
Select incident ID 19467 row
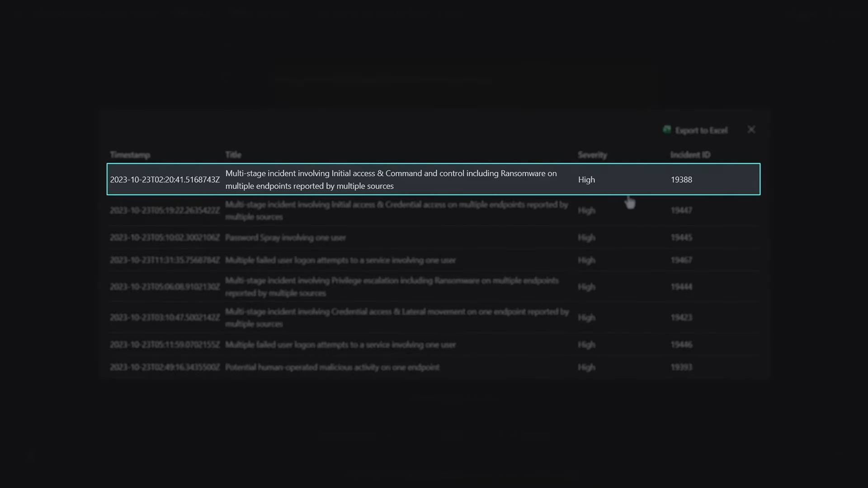click(x=434, y=260)
